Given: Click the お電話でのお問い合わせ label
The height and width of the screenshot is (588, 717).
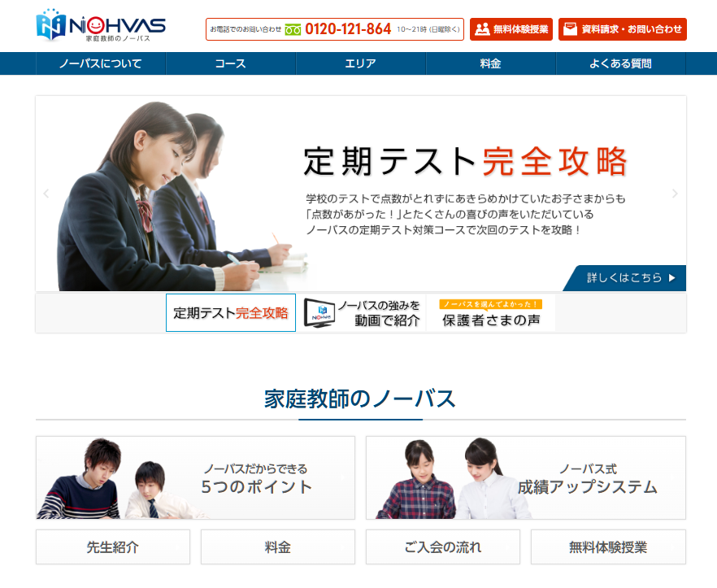Looking at the screenshot, I should click(x=246, y=29).
